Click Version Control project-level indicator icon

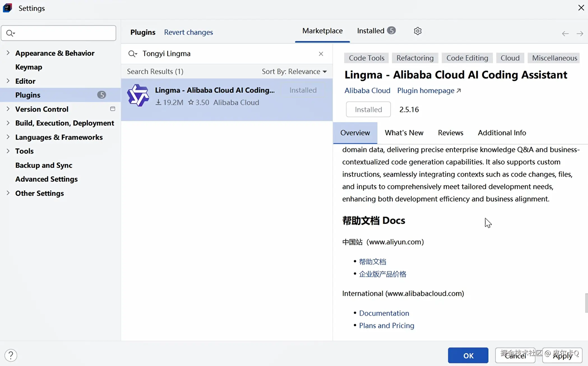(113, 109)
